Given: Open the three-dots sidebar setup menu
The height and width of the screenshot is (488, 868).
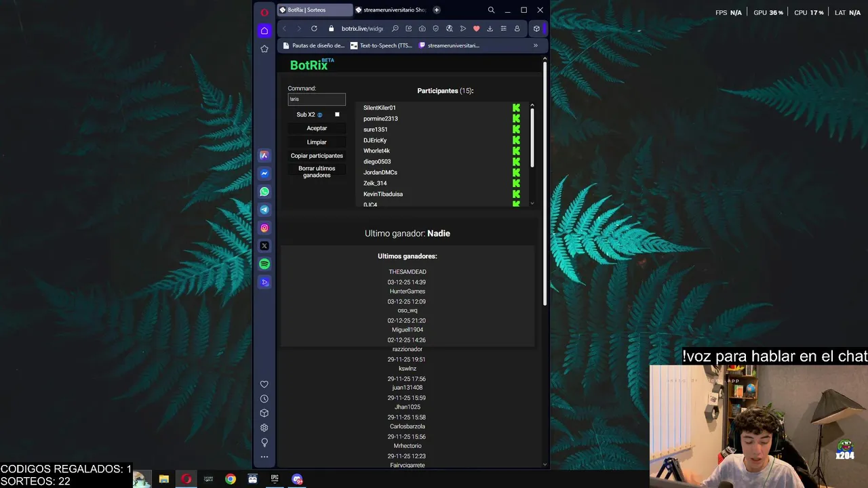Looking at the screenshot, I should click(264, 457).
